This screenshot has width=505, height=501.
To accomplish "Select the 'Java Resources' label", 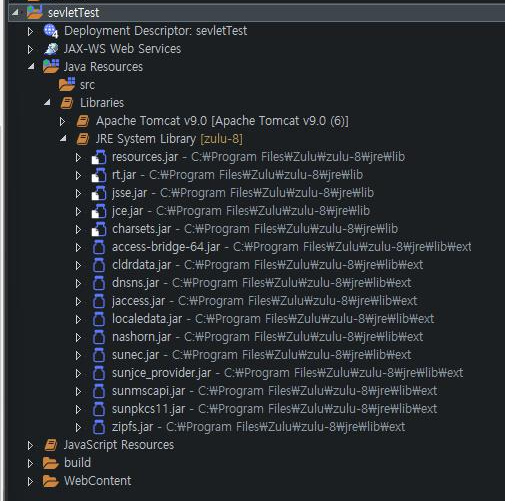I will coord(103,67).
